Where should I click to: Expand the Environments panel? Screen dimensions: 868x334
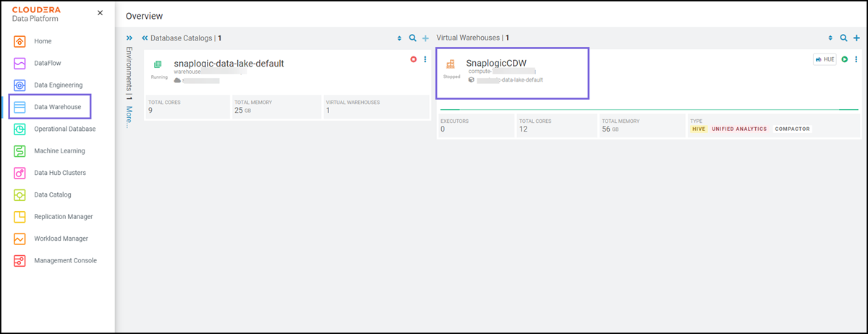pos(129,38)
